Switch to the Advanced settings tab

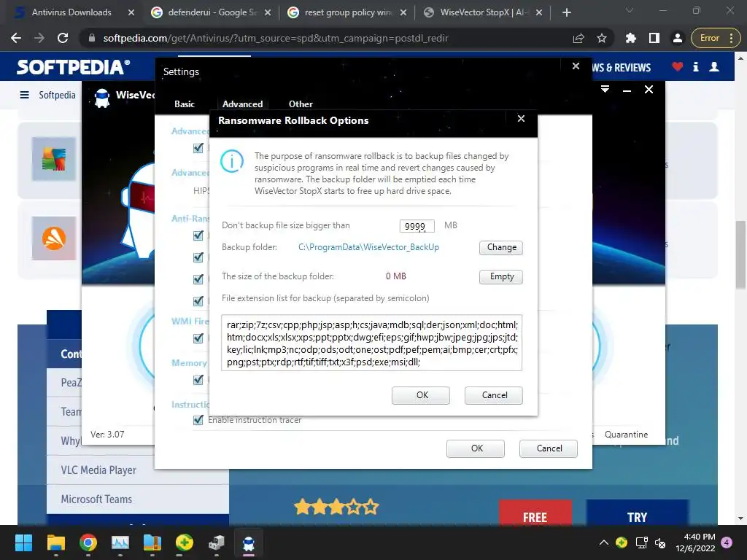tap(242, 104)
